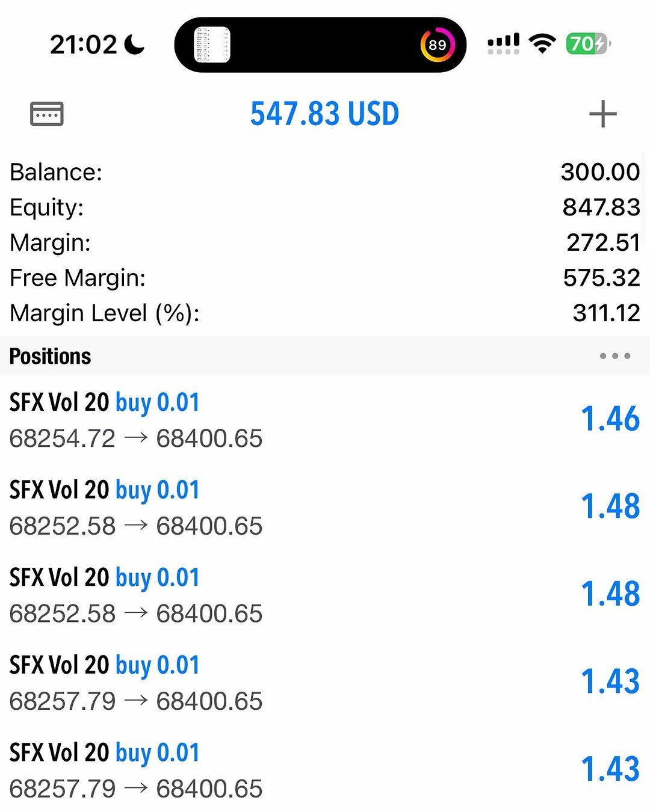Tap the green battery indicator showing 70
Screen dimensions: 650x812
587,44
